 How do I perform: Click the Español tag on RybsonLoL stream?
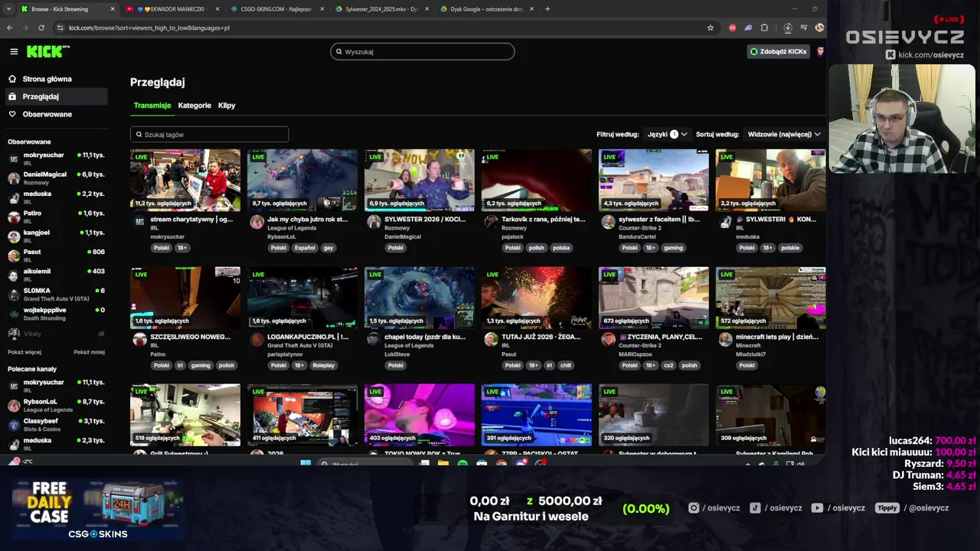pyautogui.click(x=304, y=248)
